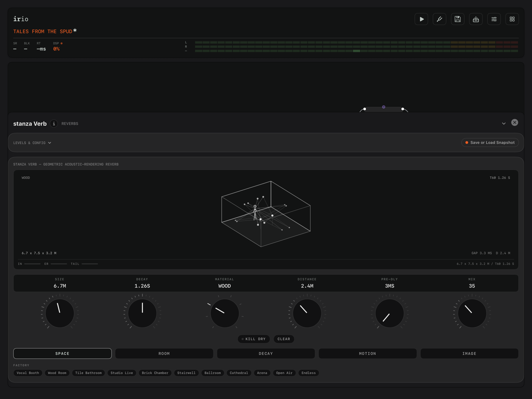The width and height of the screenshot is (532, 399).
Task: Start playback with the play icon
Action: [421, 19]
